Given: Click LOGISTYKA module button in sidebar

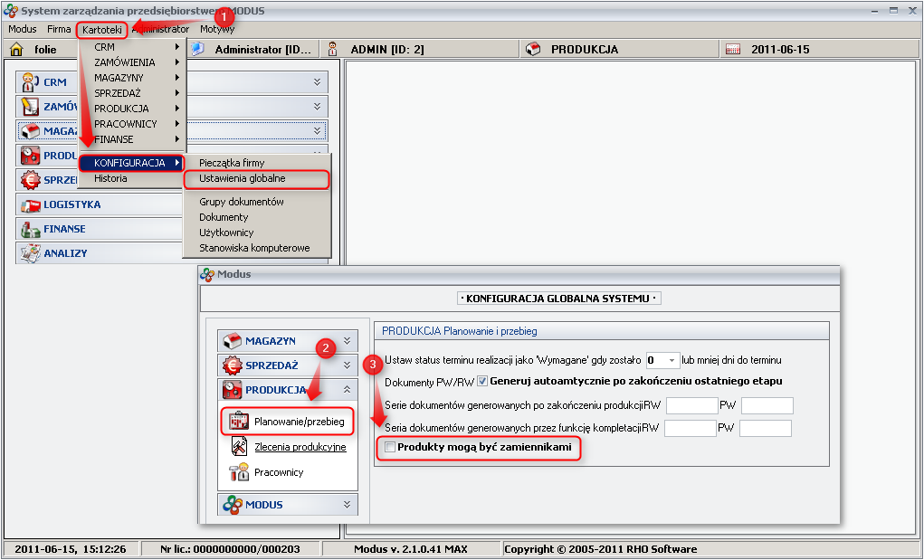Looking at the screenshot, I should pyautogui.click(x=99, y=204).
